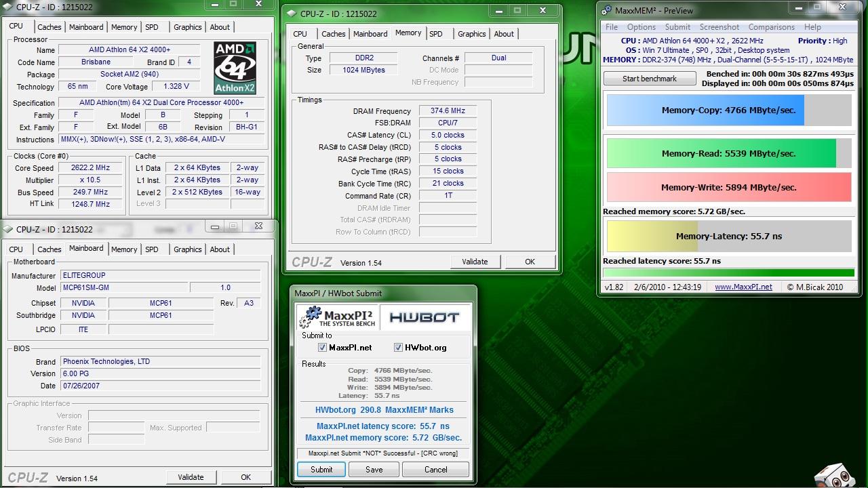Select the Caches tab in center CPU-Z Memory window
Screen dimensions: 868x488
pyautogui.click(x=334, y=34)
